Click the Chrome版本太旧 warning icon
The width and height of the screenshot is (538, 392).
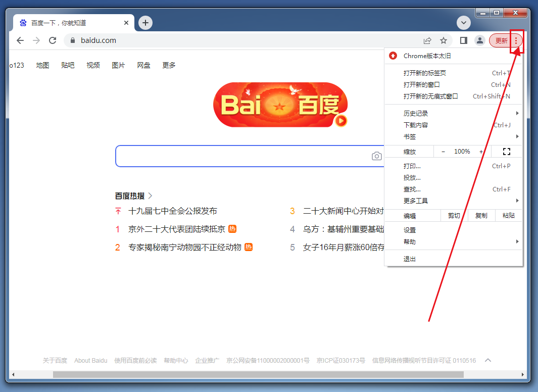(x=393, y=56)
